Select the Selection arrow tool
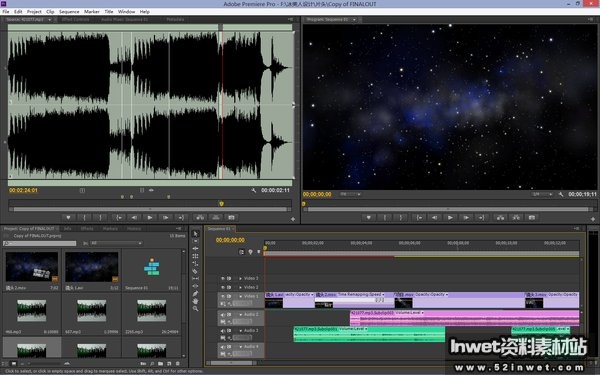 coord(196,234)
